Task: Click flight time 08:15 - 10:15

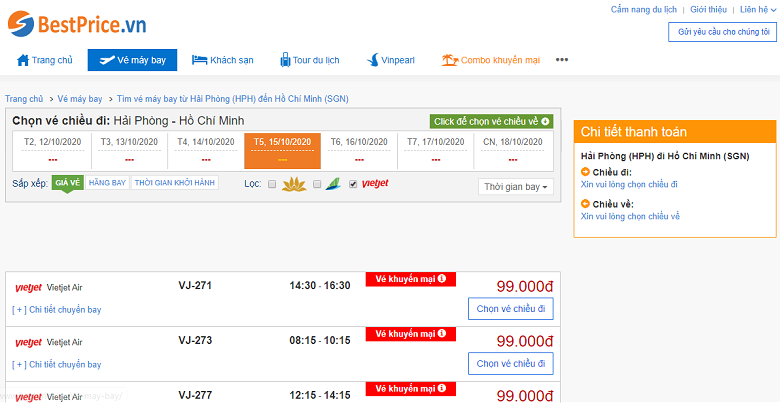Action: pyautogui.click(x=320, y=340)
